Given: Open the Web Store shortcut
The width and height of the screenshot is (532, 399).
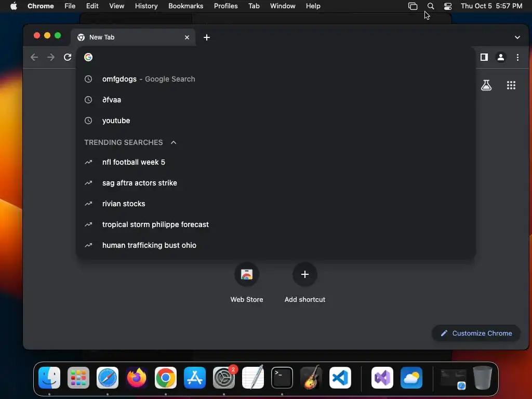Looking at the screenshot, I should click(x=247, y=283).
